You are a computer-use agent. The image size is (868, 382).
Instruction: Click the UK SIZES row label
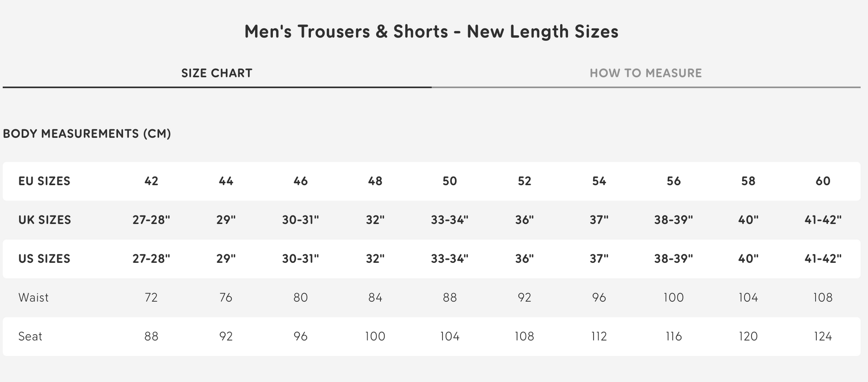point(43,220)
